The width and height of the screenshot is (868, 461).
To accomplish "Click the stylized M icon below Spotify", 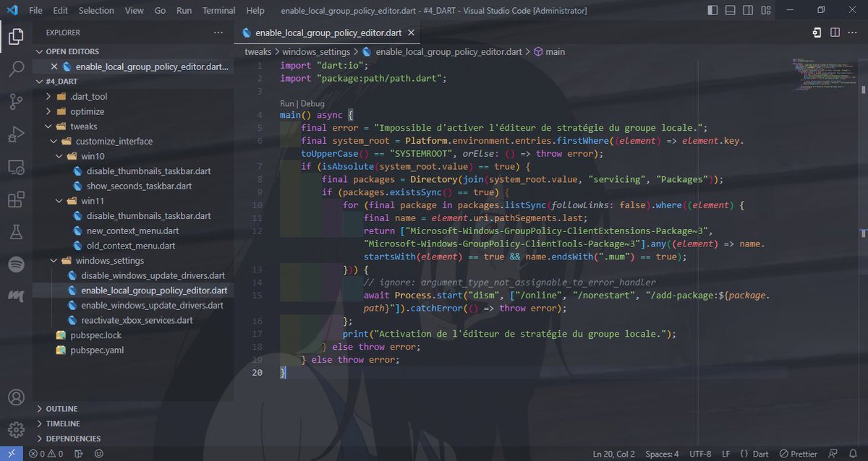I will 16,297.
